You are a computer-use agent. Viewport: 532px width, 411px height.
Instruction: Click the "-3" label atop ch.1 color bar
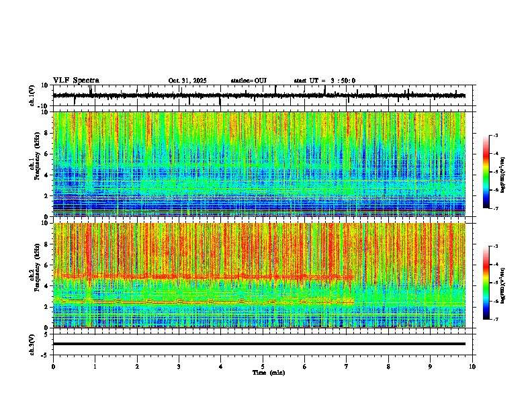(496, 135)
